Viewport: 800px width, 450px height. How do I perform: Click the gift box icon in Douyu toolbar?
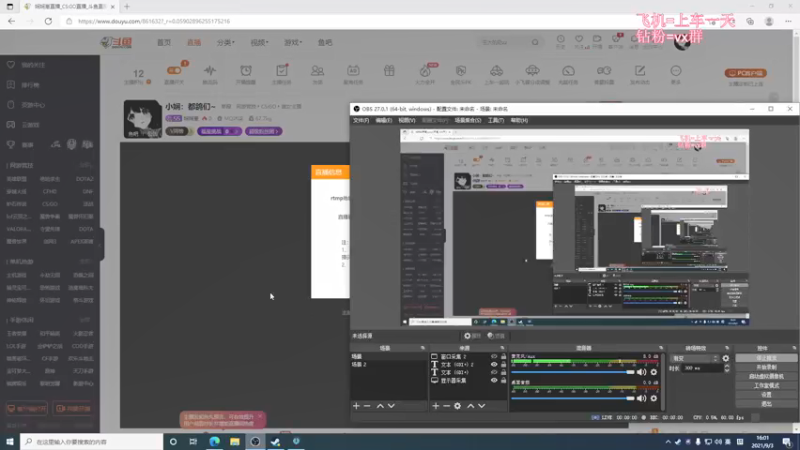389,70
